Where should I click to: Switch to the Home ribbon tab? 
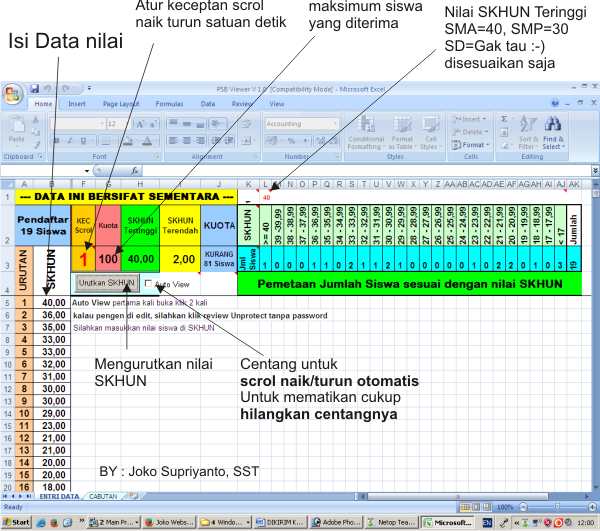pyautogui.click(x=43, y=104)
